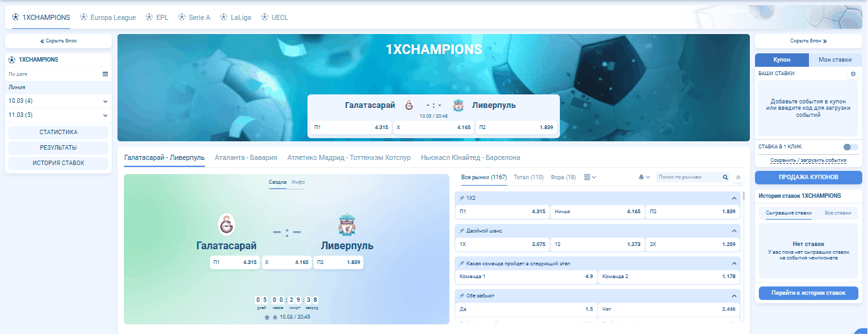868x334 pixels.
Task: Open the market layout list dropdown
Action: (x=590, y=177)
